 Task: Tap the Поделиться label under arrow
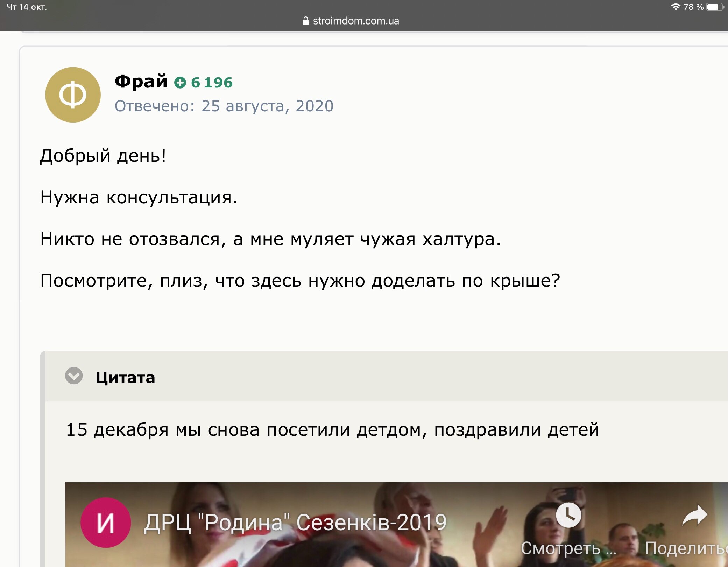(x=686, y=548)
